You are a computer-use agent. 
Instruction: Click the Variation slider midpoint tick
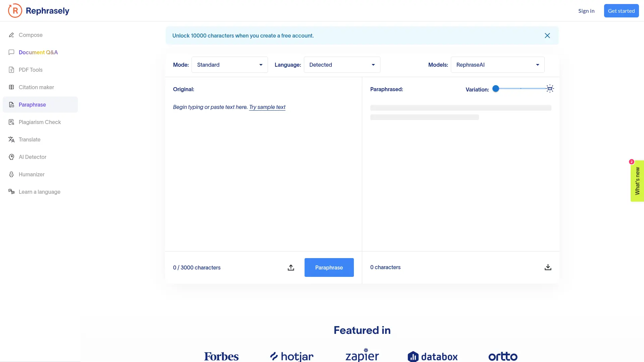(521, 88)
